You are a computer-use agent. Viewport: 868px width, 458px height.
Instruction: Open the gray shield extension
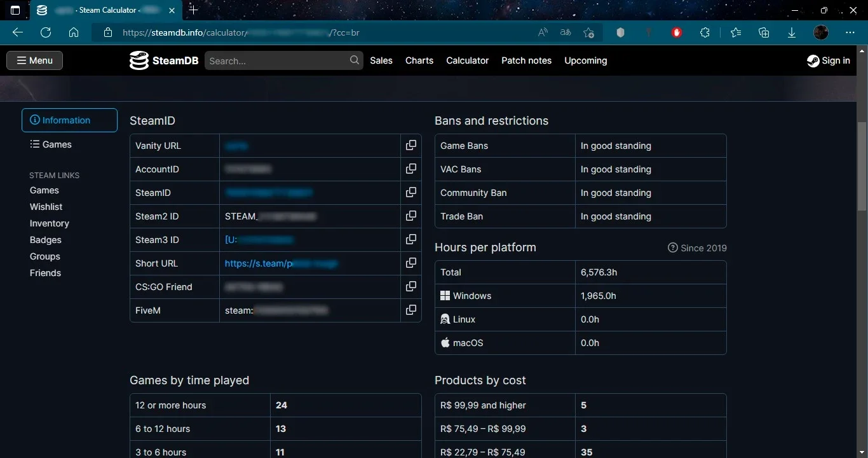click(x=621, y=32)
